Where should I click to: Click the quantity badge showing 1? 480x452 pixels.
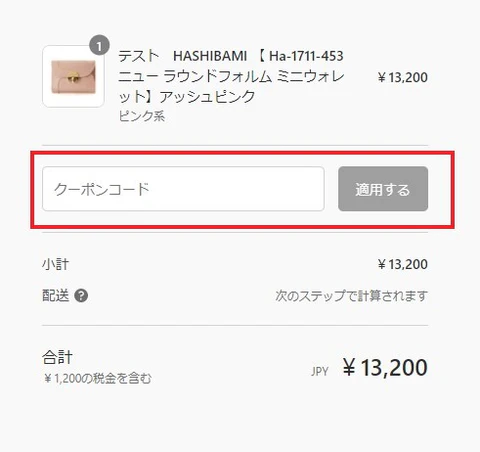pos(99,45)
